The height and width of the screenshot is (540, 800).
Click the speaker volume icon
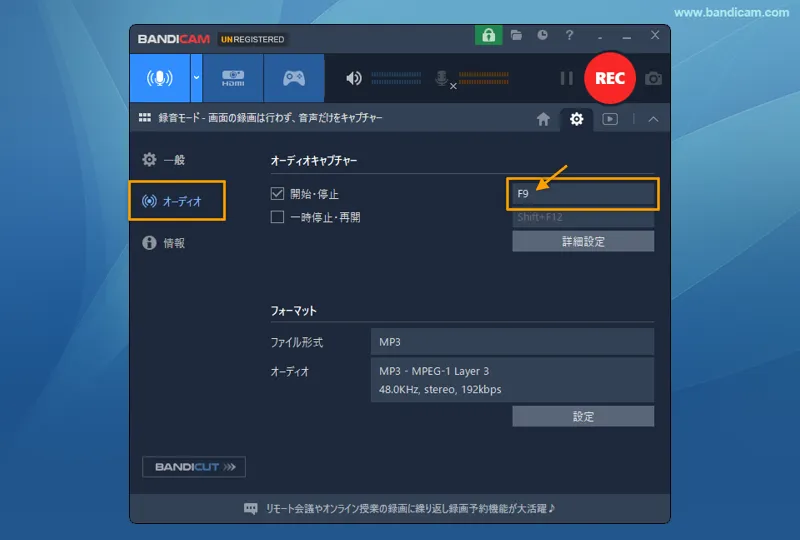354,78
